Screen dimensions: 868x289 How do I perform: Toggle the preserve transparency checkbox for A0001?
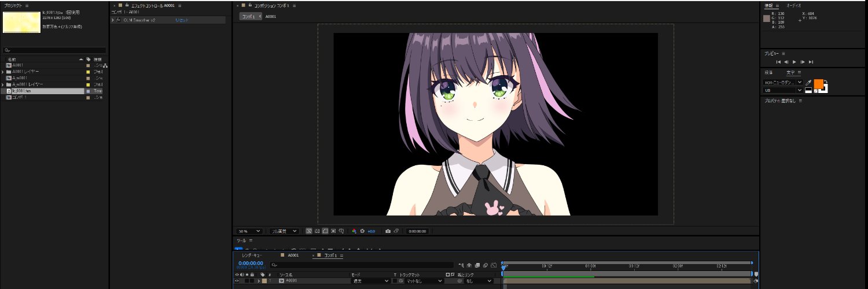tap(395, 280)
